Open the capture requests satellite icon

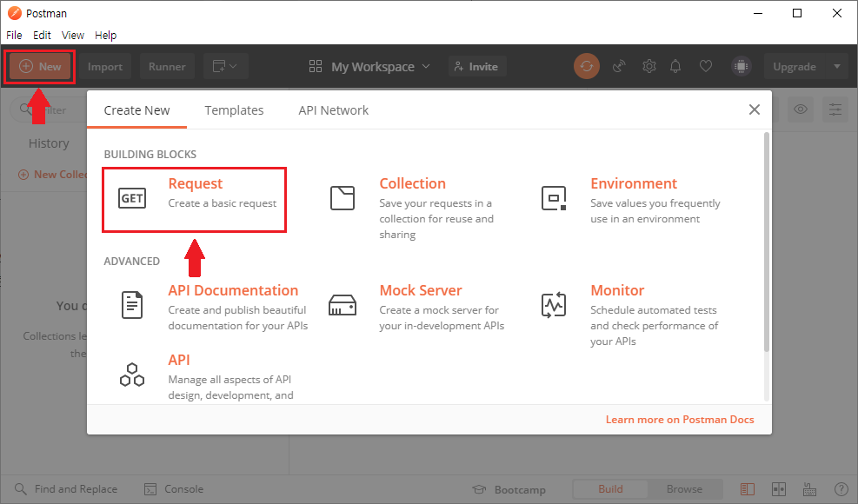619,66
